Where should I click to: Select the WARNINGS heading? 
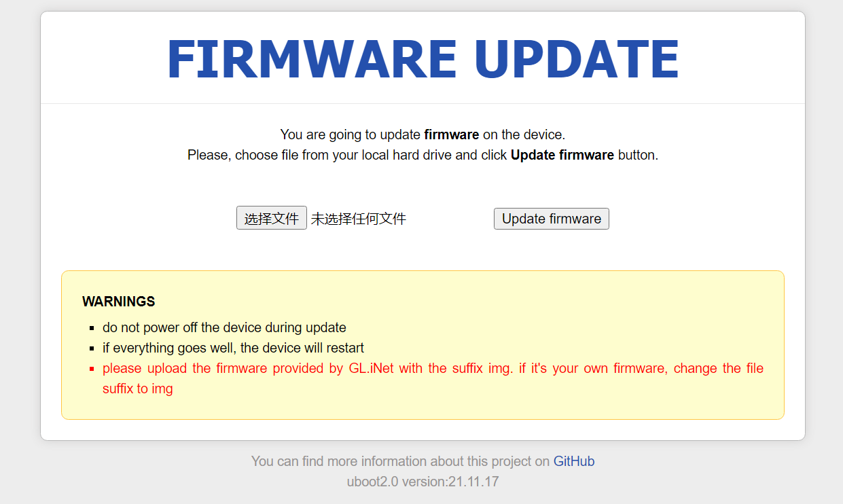click(x=118, y=302)
